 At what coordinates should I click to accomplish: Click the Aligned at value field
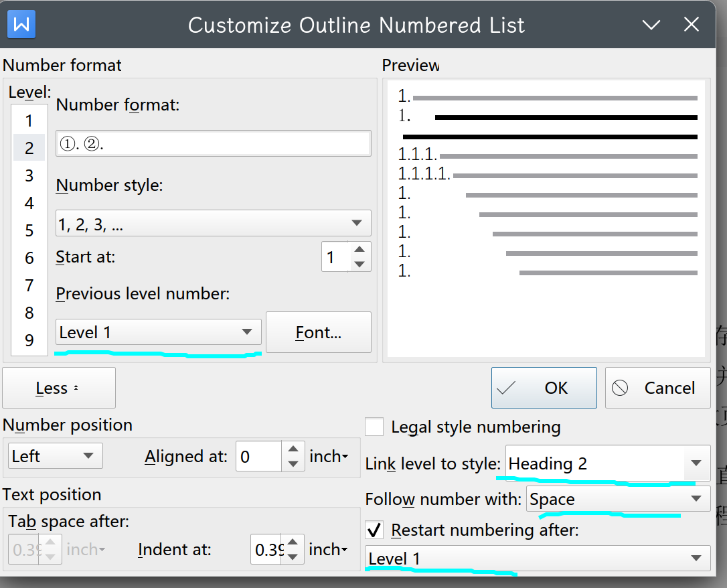point(258,456)
